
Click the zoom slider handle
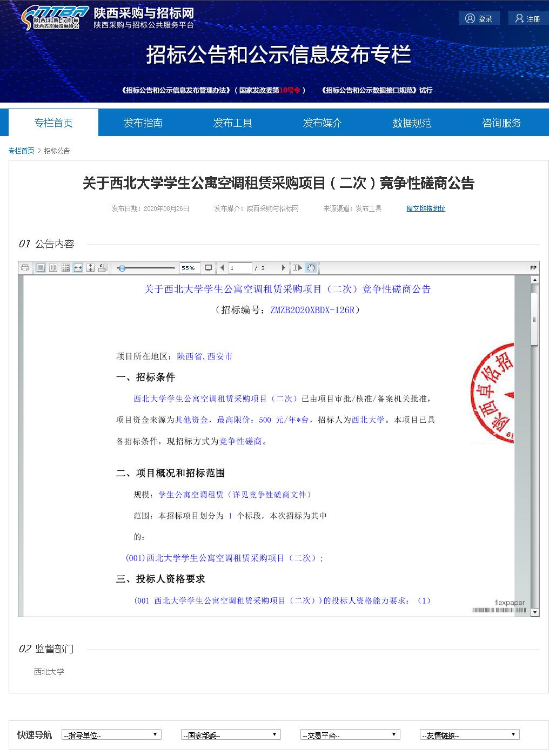click(122, 268)
